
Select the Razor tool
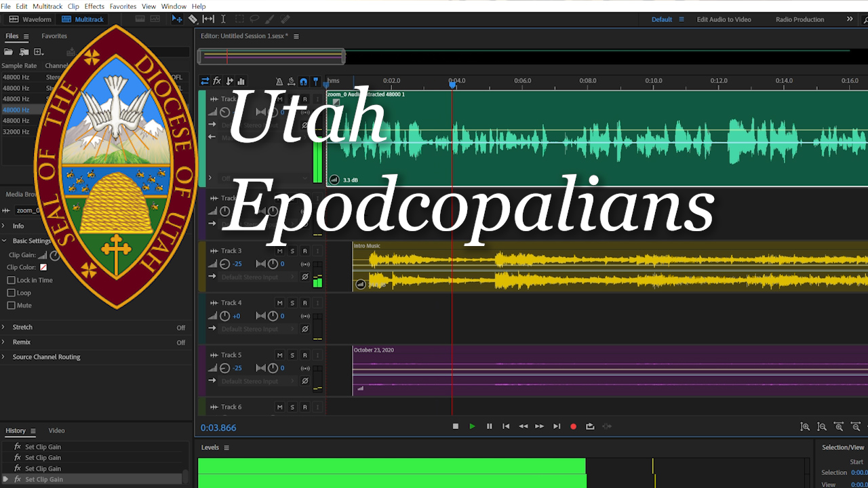pos(193,19)
